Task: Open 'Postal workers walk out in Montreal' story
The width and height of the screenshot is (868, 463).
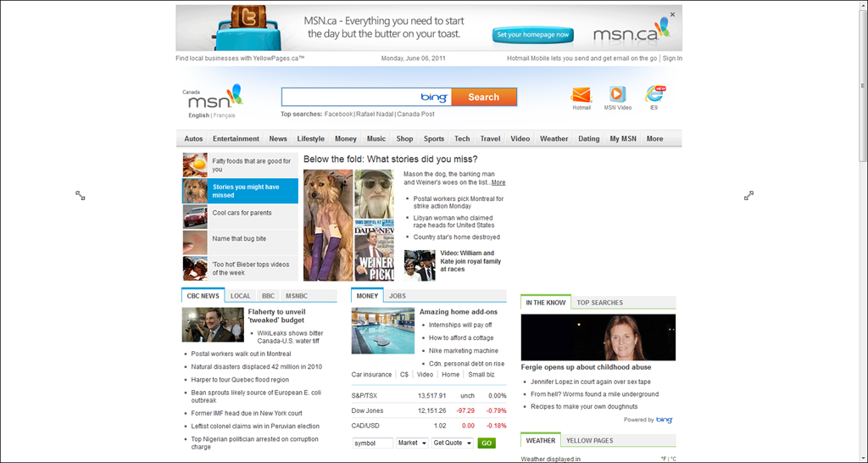Action: [x=241, y=354]
